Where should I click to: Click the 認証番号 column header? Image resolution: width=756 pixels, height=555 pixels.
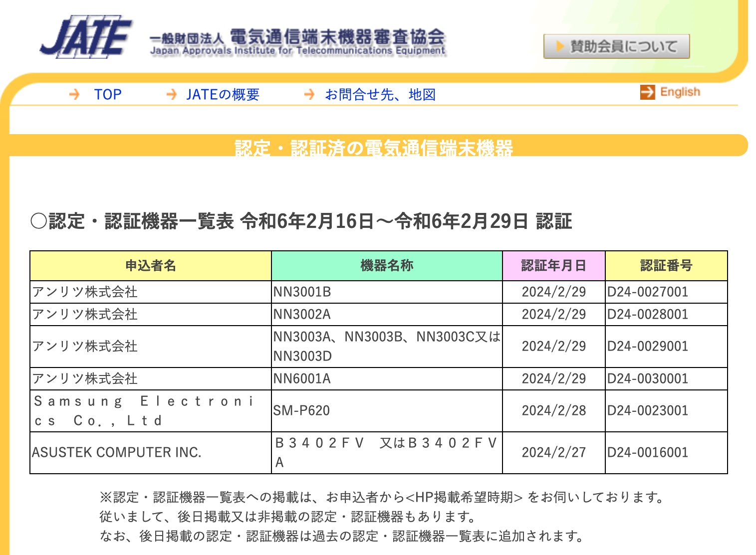tap(666, 266)
